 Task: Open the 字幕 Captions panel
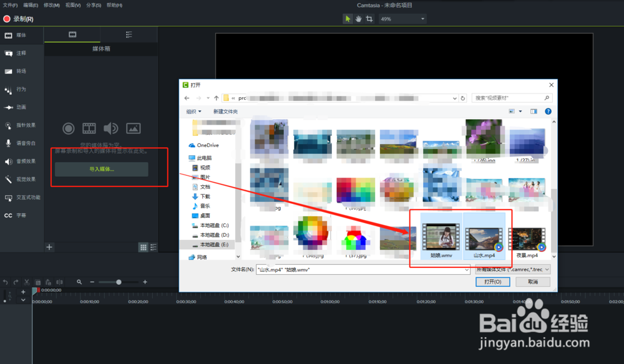(x=16, y=216)
